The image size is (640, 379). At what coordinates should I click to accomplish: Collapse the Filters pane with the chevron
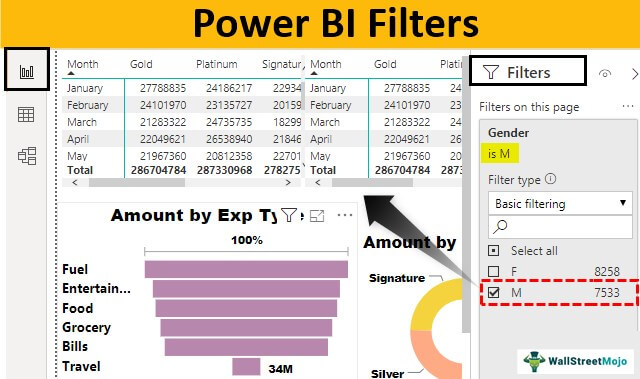click(634, 74)
